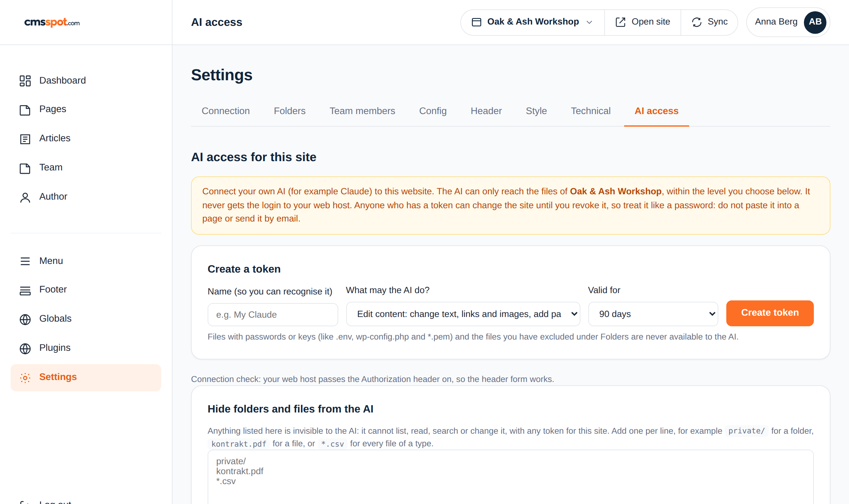Go to the Header tab
This screenshot has height=504, width=849.
pos(486,111)
